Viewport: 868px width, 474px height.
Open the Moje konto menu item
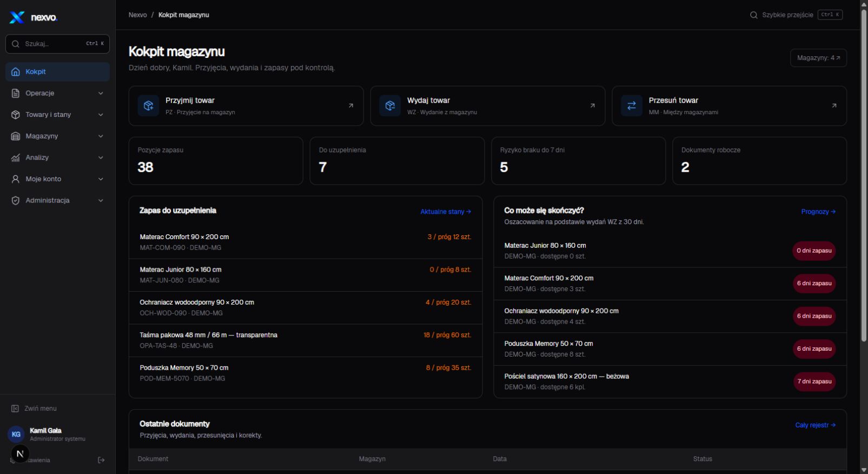pyautogui.click(x=57, y=179)
